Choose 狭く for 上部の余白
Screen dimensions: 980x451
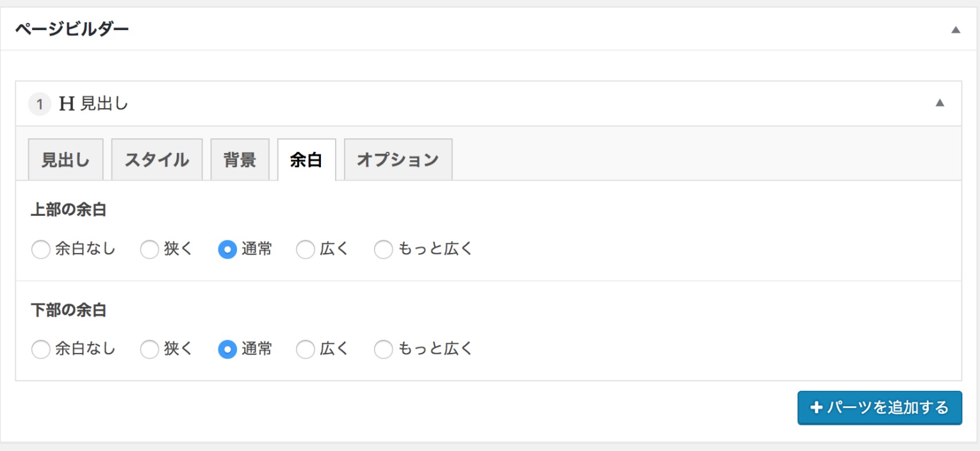point(150,250)
